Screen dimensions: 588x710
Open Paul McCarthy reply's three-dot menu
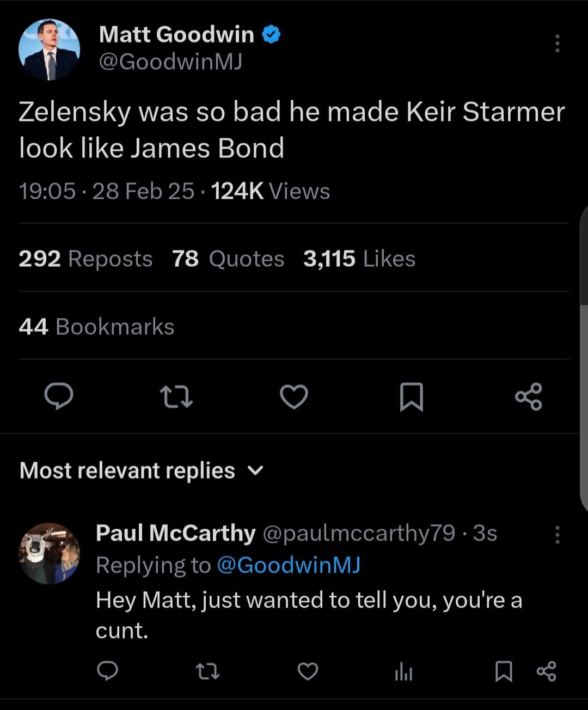(557, 535)
